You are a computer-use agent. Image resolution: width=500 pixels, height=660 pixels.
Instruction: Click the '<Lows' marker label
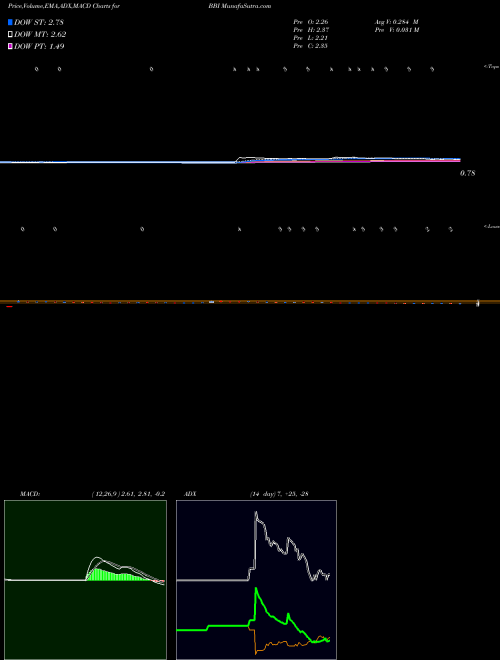pyautogui.click(x=491, y=226)
